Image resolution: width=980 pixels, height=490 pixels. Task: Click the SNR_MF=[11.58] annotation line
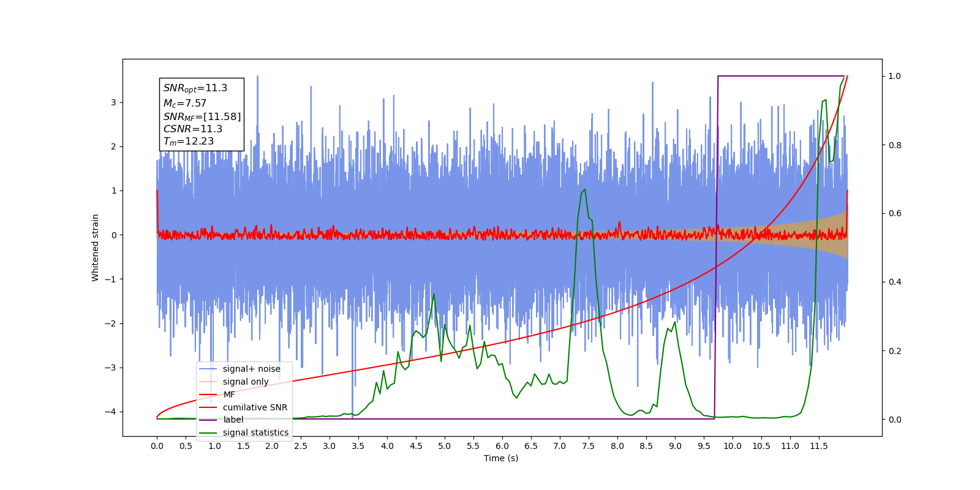coord(202,116)
